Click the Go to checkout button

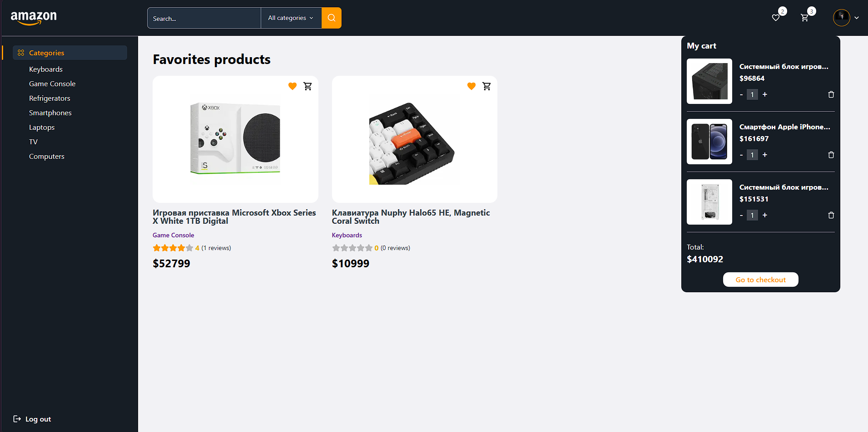(x=761, y=280)
